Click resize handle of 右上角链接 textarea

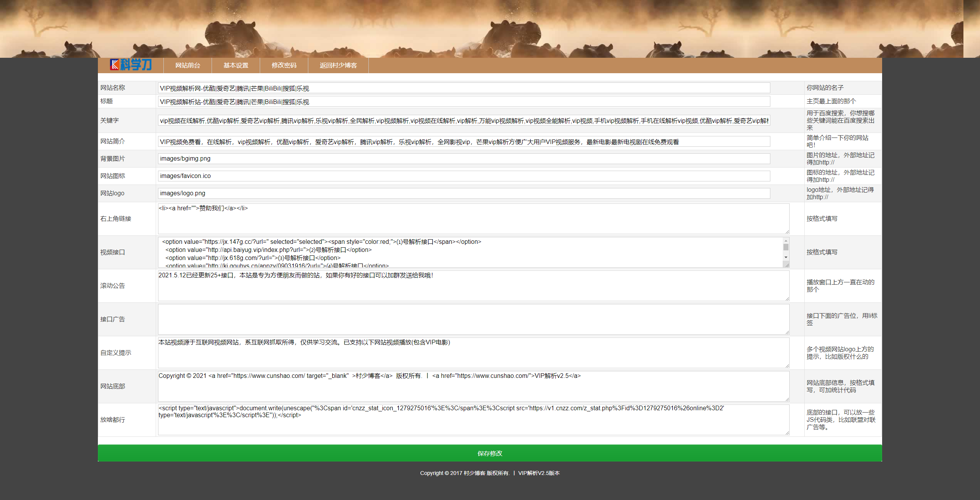tap(787, 232)
